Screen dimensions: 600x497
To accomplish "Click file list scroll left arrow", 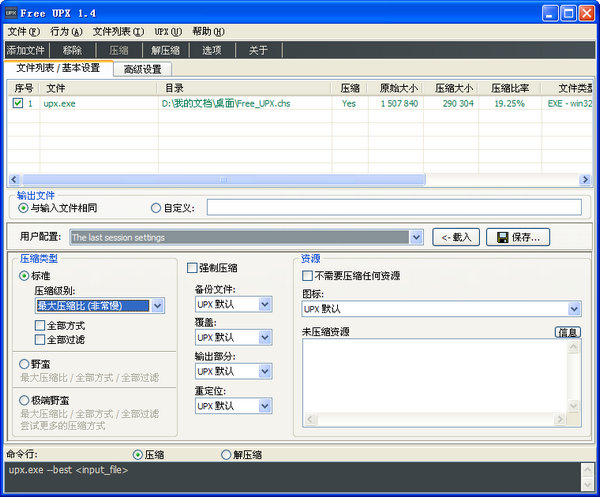I will point(14,179).
